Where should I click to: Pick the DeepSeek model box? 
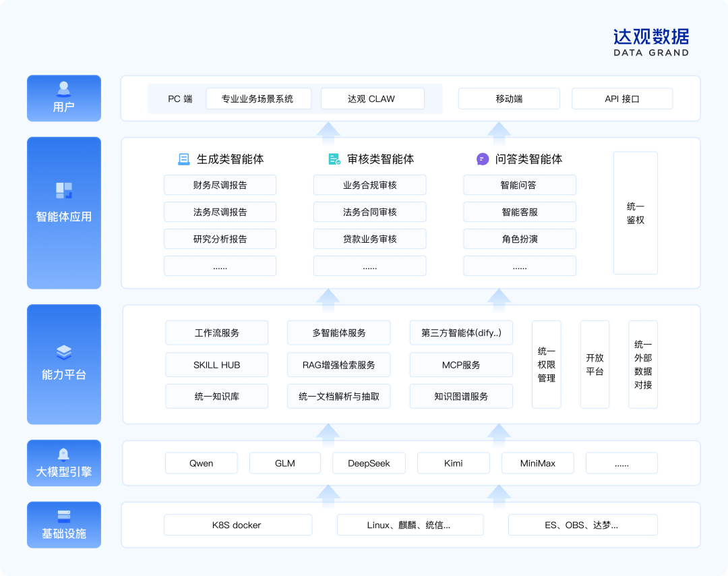[x=369, y=463]
